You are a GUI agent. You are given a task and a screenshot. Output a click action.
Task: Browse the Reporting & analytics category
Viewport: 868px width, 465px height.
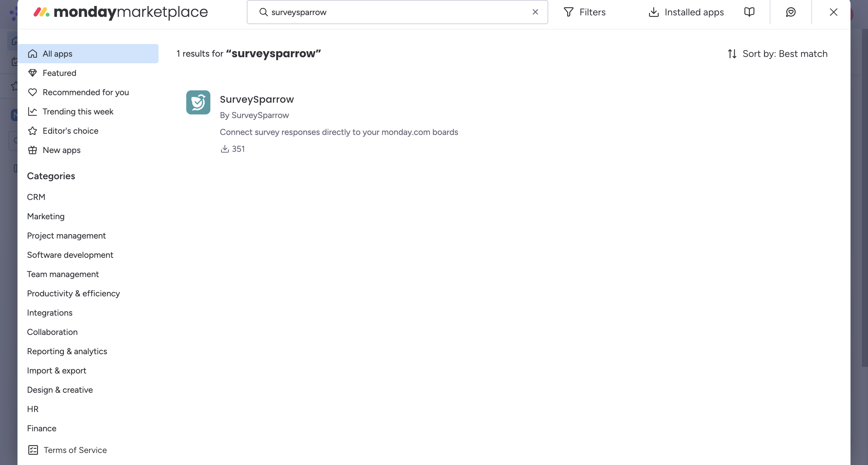coord(67,351)
